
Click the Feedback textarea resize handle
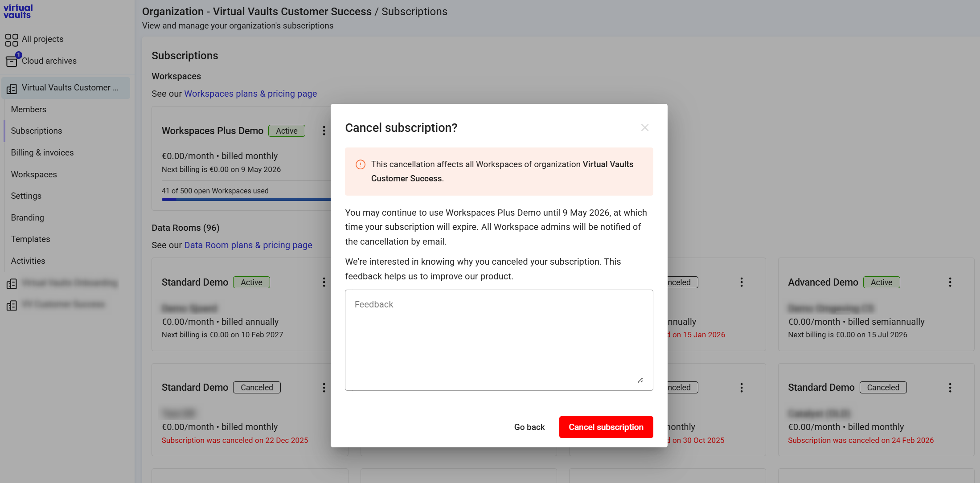(640, 381)
